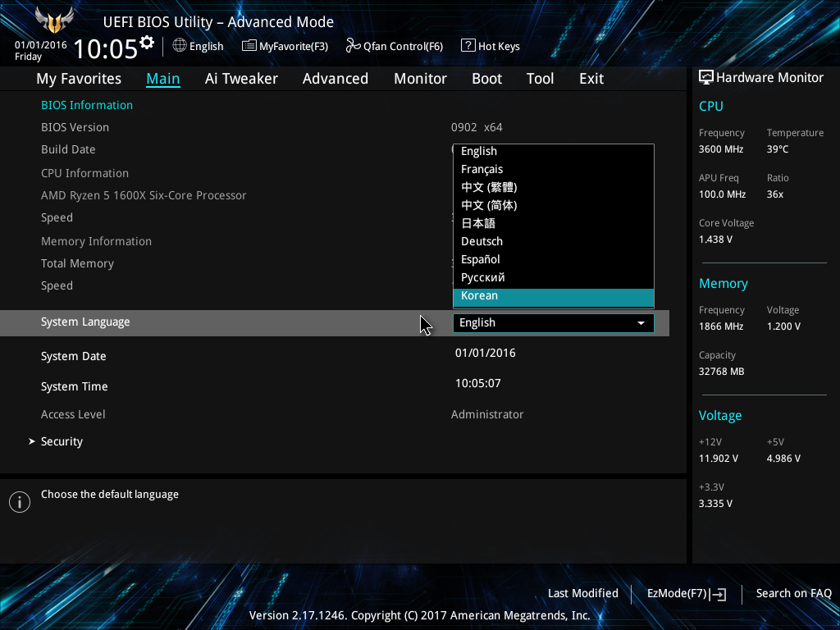Click the AMD Ryzen 5 1600X processor text
The image size is (840, 630).
point(144,195)
